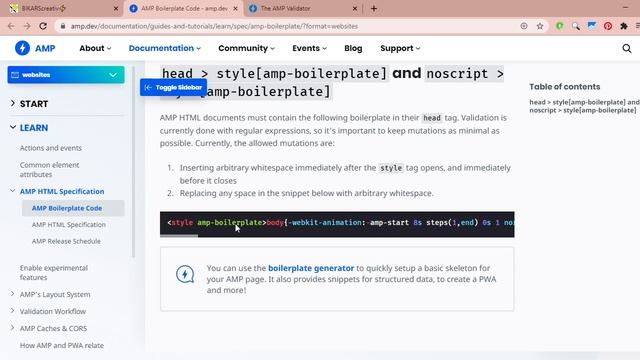Open the Support menu
The width and height of the screenshot is (640, 360).
click(400, 48)
